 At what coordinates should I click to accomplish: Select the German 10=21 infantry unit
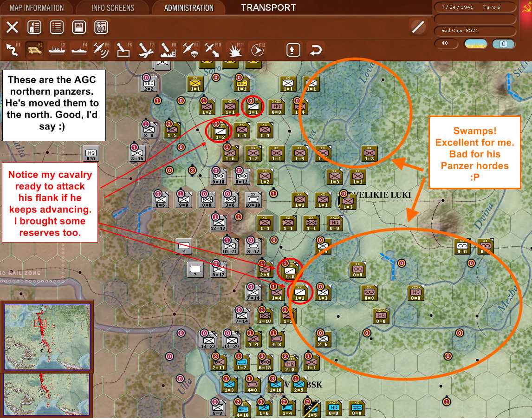pos(230,247)
